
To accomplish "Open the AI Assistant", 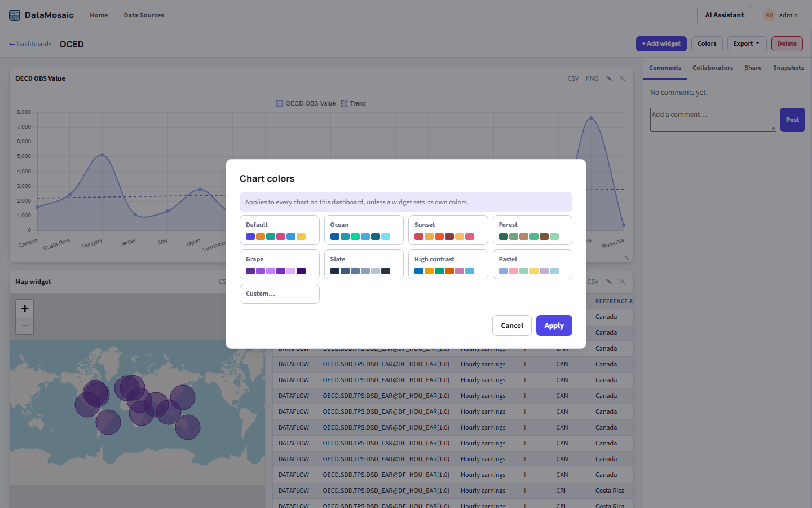I will pos(724,15).
